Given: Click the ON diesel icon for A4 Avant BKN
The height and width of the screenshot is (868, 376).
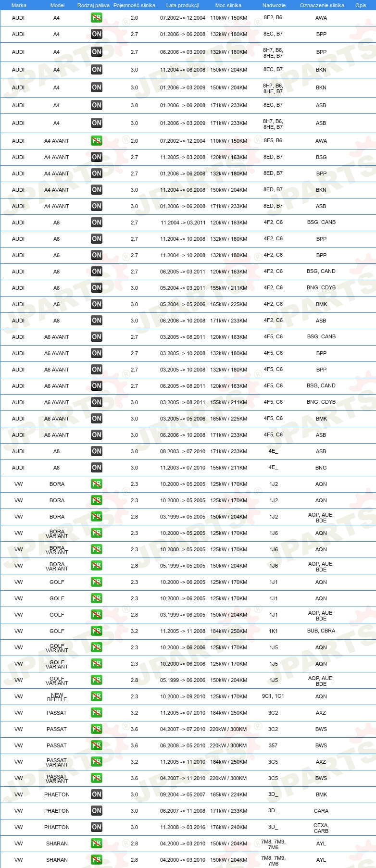Looking at the screenshot, I should [96, 190].
